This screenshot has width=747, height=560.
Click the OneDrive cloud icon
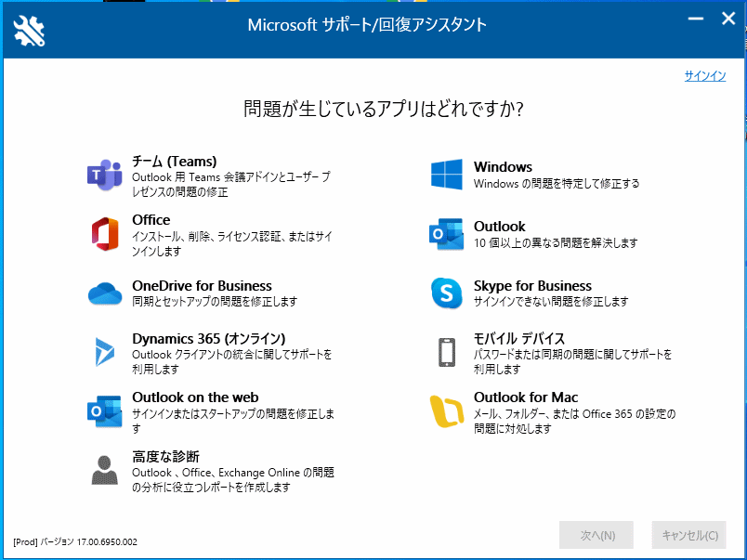(x=105, y=293)
